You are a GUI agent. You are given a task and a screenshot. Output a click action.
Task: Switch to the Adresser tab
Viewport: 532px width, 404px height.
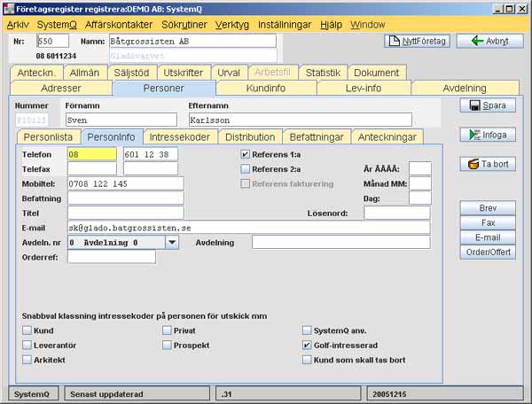click(x=61, y=88)
